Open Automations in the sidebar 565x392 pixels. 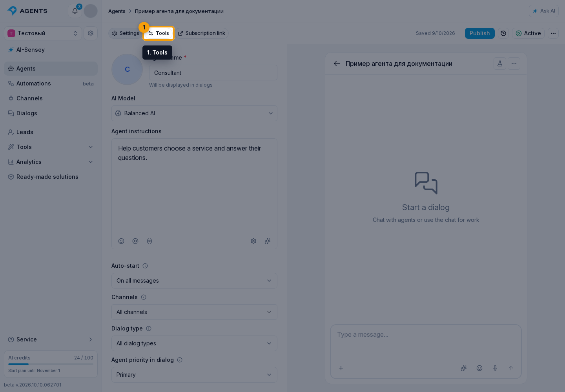[51, 83]
